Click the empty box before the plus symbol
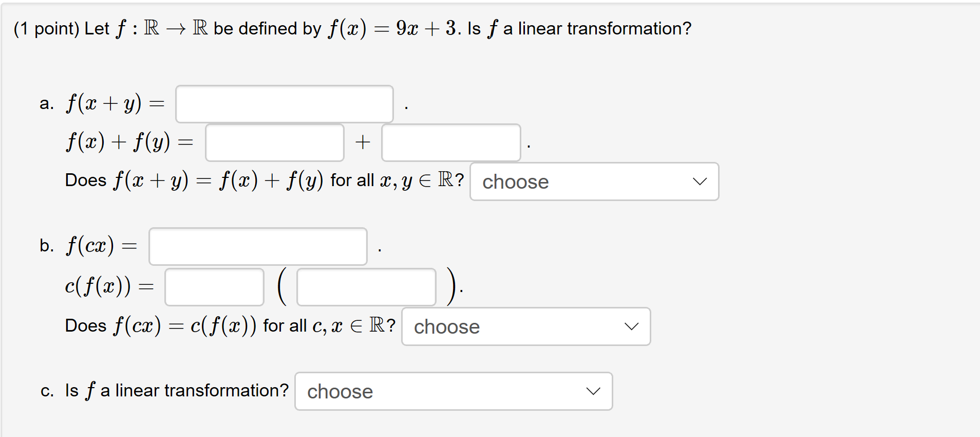The width and height of the screenshot is (980, 437). [x=274, y=142]
